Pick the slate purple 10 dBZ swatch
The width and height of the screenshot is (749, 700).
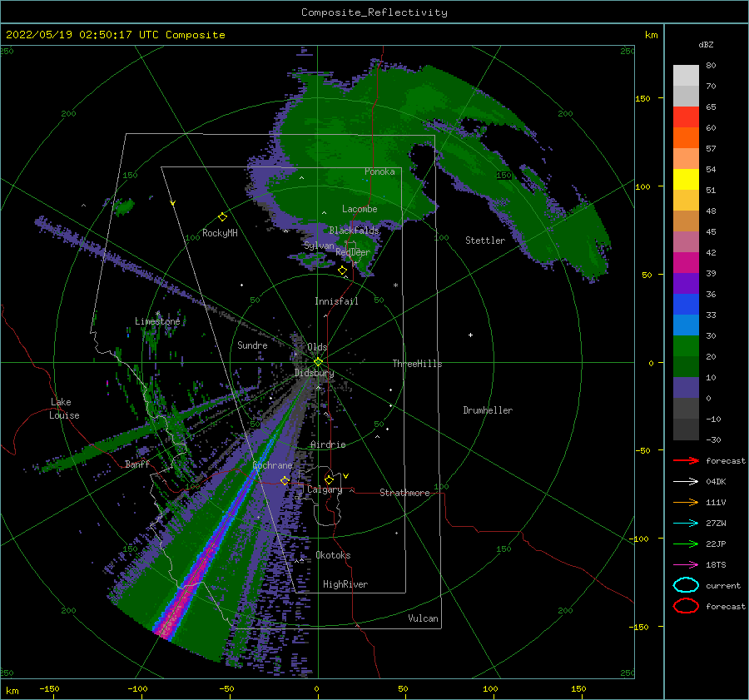point(686,388)
